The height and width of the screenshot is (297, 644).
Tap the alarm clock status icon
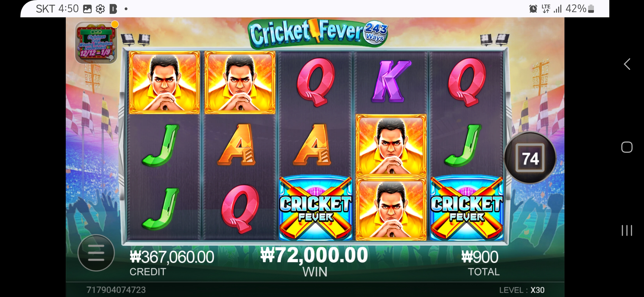[x=533, y=9]
